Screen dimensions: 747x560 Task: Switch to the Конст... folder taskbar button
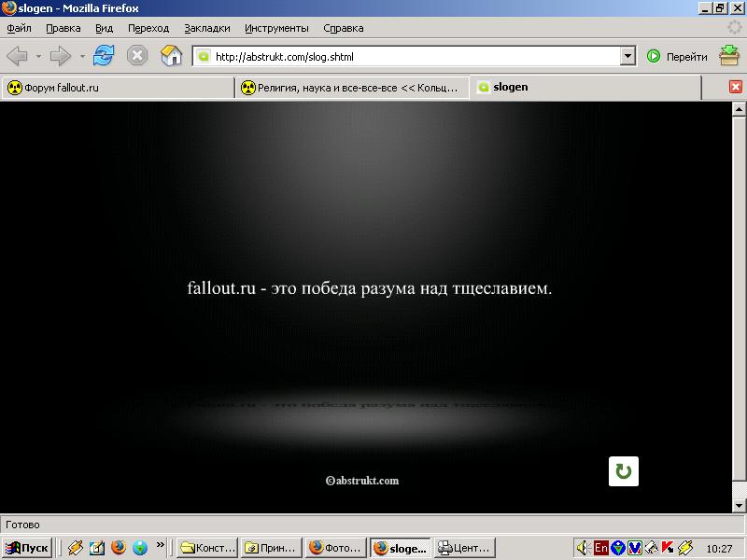[x=207, y=548]
